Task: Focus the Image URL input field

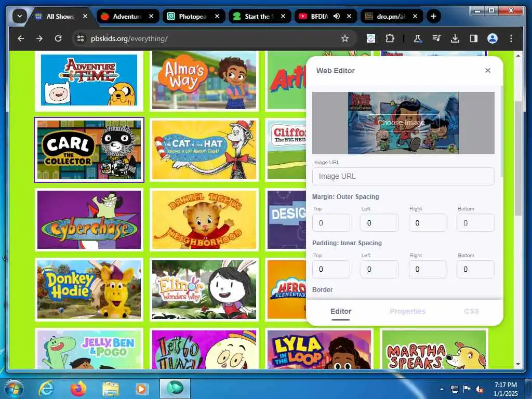Action: [403, 177]
